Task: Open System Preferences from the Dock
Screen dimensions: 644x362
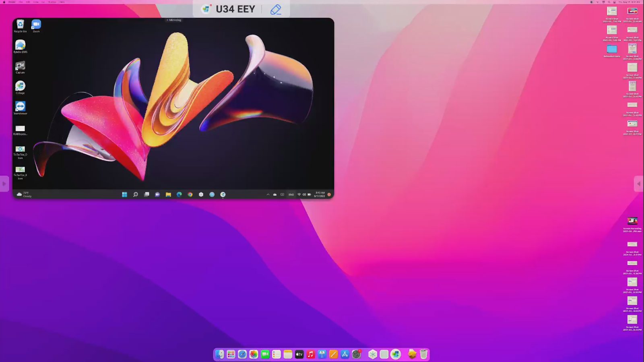Action: click(x=357, y=354)
